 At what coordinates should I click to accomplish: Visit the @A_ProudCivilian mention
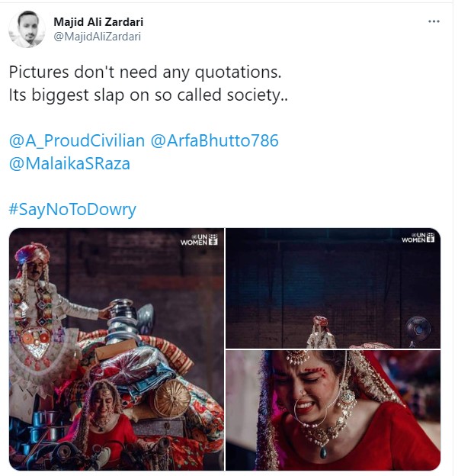click(x=76, y=141)
